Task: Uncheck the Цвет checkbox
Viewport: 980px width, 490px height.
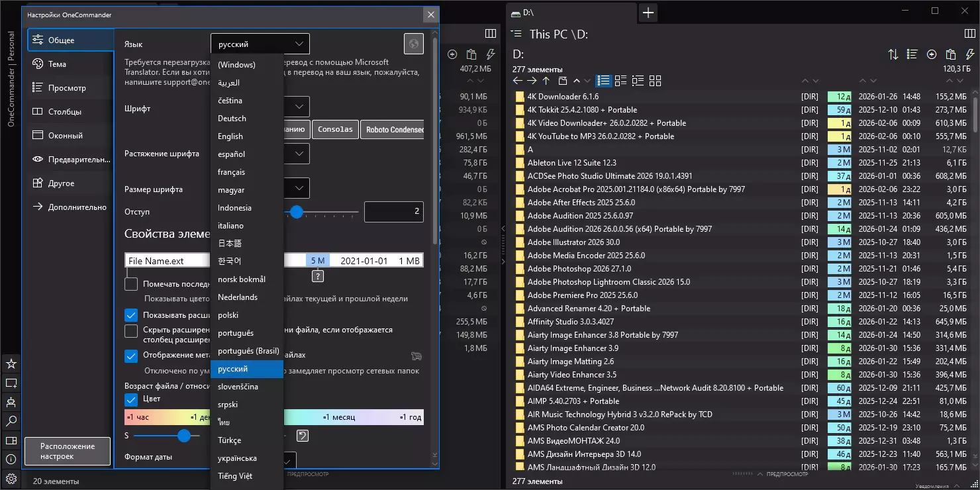Action: 131,399
